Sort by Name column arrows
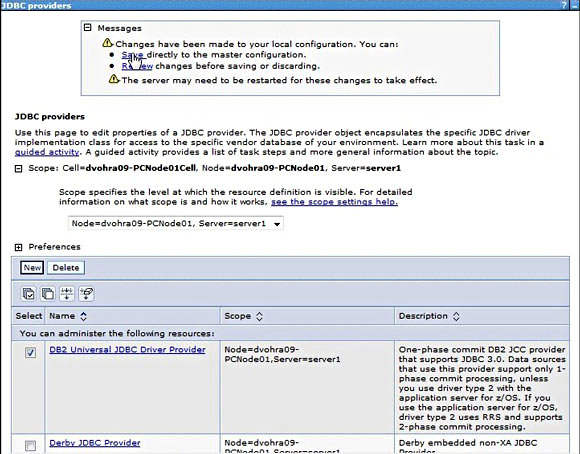The image size is (580, 454). click(x=84, y=316)
